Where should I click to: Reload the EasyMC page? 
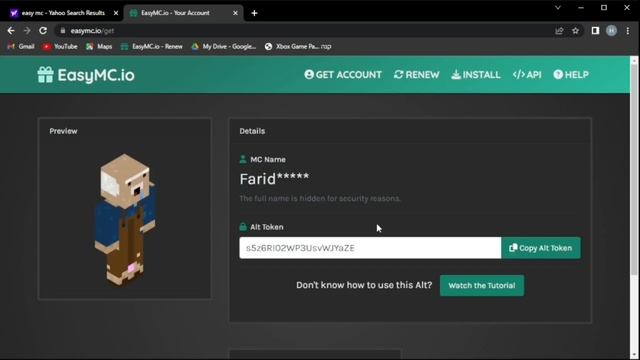pos(43,31)
